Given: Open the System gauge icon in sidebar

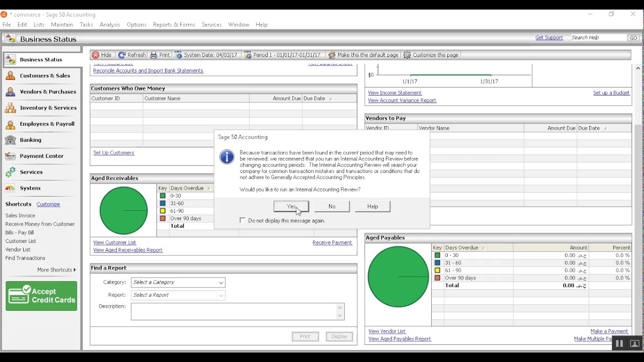Looking at the screenshot, I should click(x=11, y=188).
